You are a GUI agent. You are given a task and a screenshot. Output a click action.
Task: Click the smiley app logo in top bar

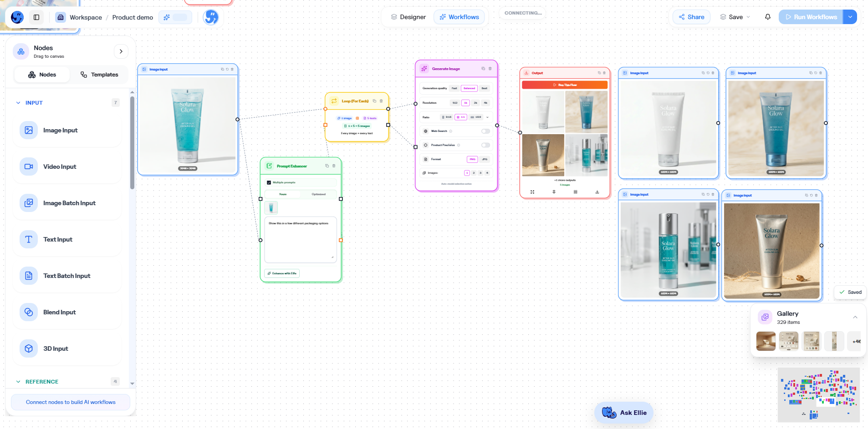coord(17,17)
